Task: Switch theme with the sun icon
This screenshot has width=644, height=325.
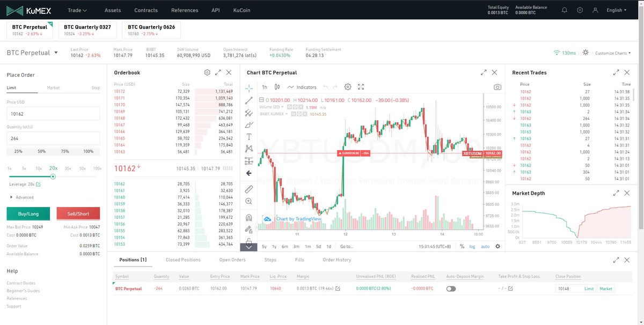Action: coord(586,53)
